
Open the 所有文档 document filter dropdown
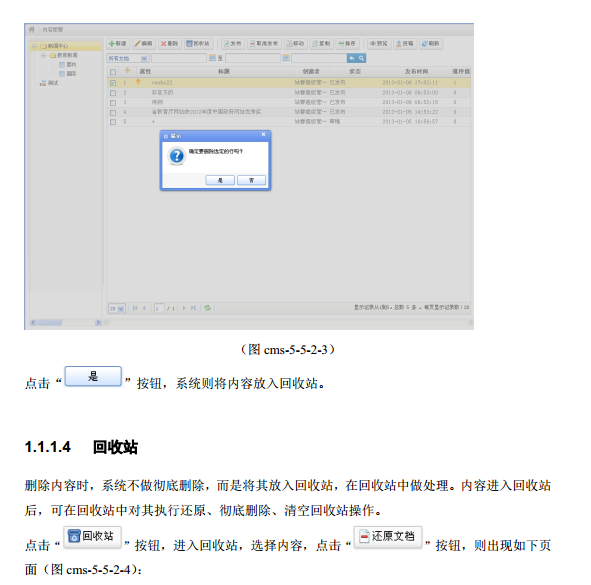[128, 58]
